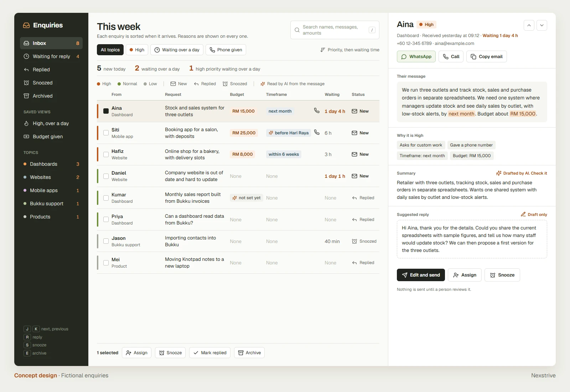The width and height of the screenshot is (570, 392).
Task: Open the Inbox folder in sidebar
Action: coord(51,43)
